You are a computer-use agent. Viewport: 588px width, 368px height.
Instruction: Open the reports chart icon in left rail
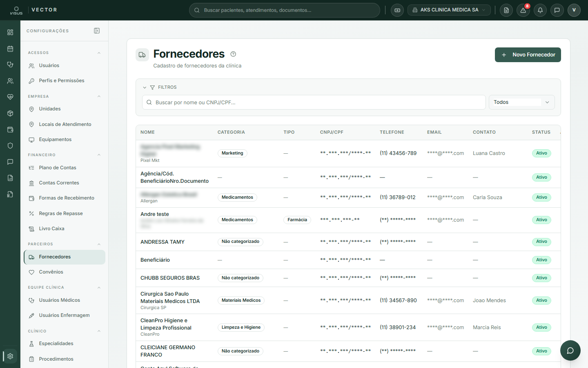[10, 178]
